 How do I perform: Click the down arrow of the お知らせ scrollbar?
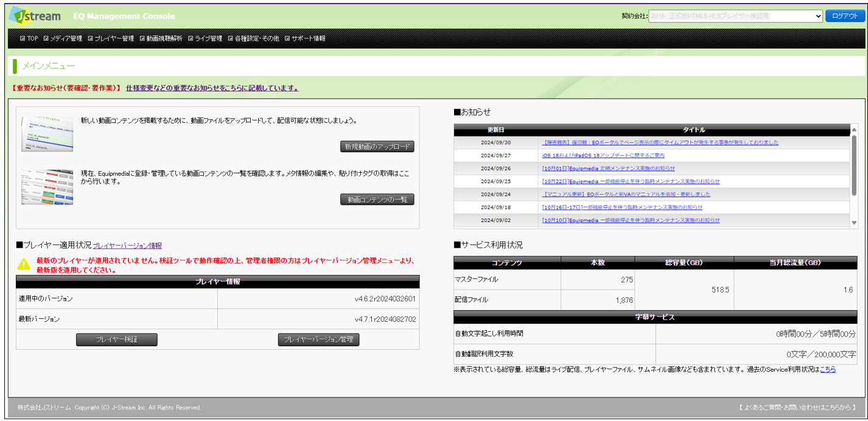point(854,223)
